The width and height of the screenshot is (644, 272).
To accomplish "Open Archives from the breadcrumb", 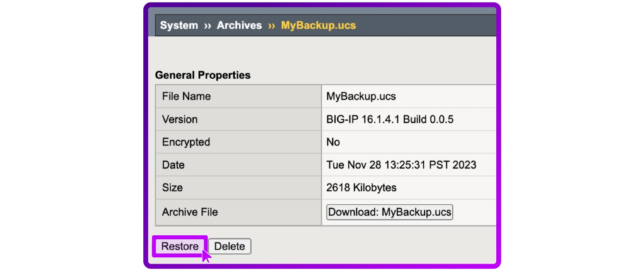I will (x=239, y=25).
